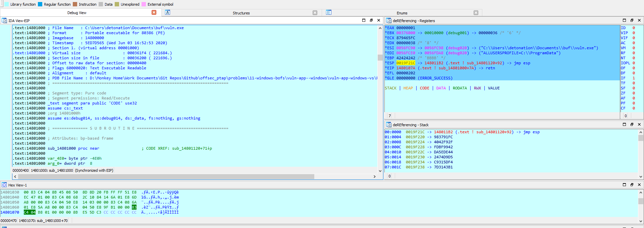Image resolution: width=644 pixels, height=228 pixels.
Task: Click the Hex View scrollbar up arrow
Action: (x=641, y=193)
